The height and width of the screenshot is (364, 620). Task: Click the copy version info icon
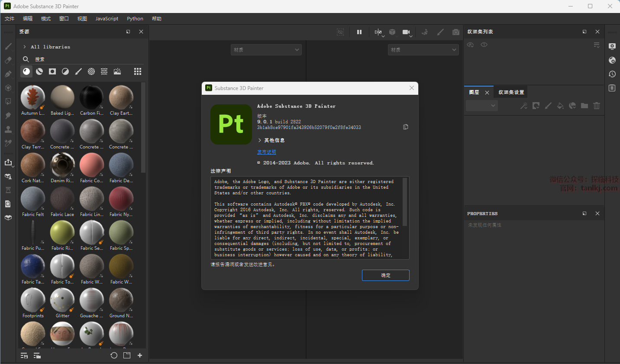tap(406, 127)
